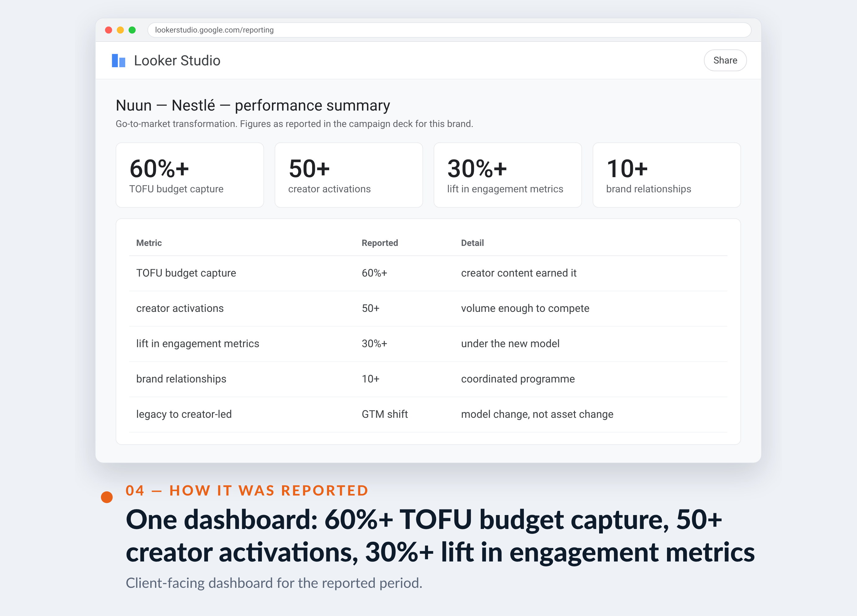Viewport: 857px width, 616px height.
Task: Select the 50+ creator activations scorecard
Action: coord(348,175)
